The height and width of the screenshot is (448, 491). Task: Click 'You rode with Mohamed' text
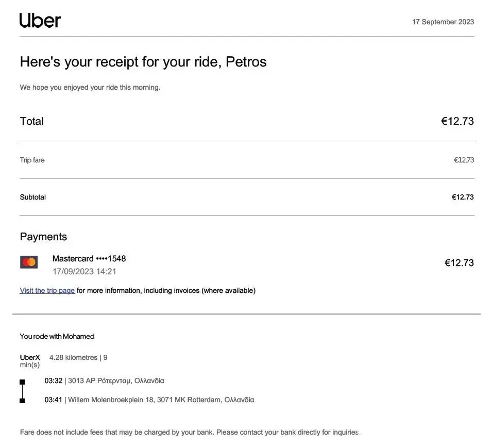tap(57, 337)
